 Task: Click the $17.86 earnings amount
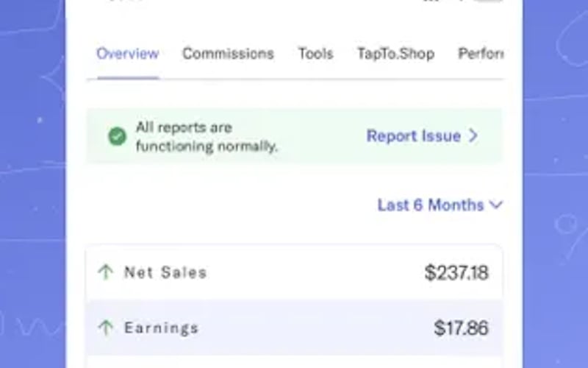coord(461,328)
